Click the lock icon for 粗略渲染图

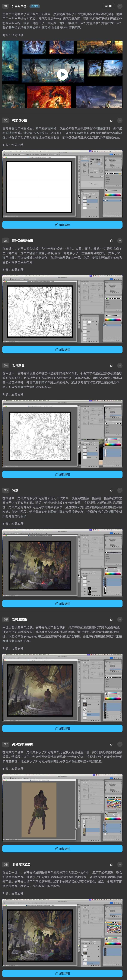[x=111, y=619]
